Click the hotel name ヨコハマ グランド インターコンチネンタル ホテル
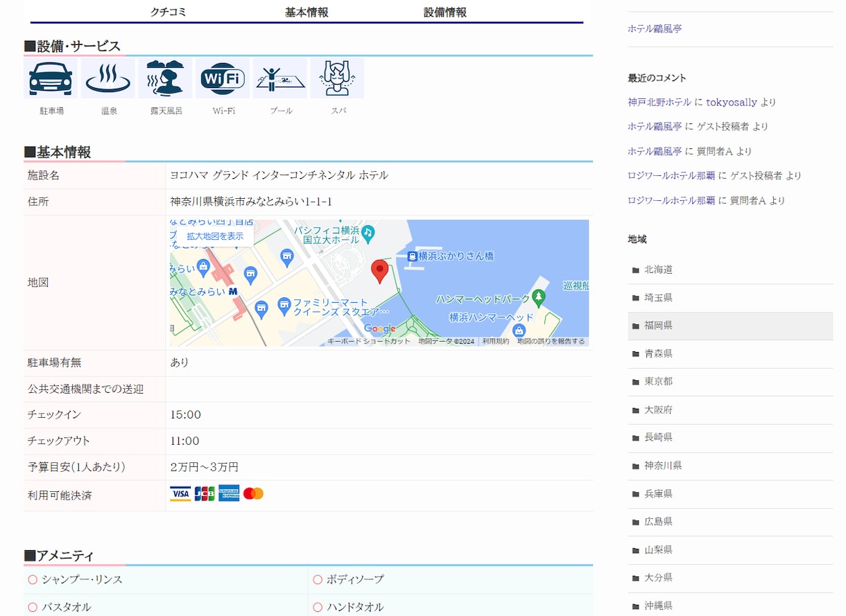Viewport: 846px width, 616px height. (x=279, y=176)
